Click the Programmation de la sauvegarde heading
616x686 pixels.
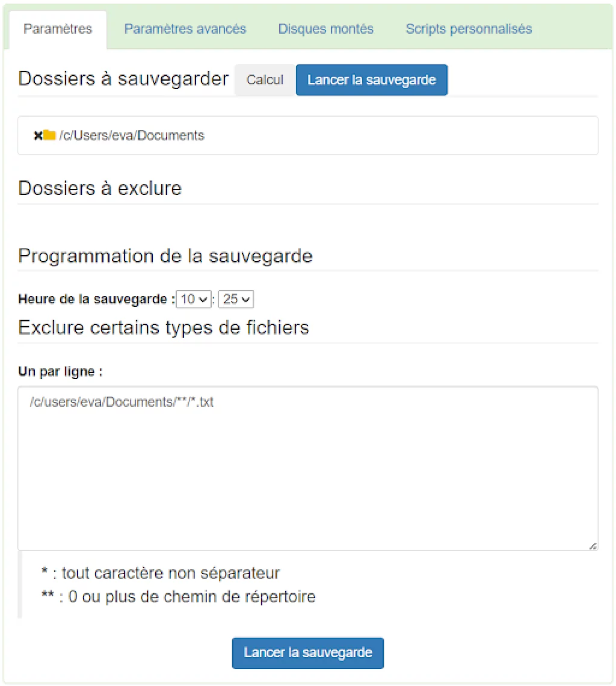click(x=165, y=256)
